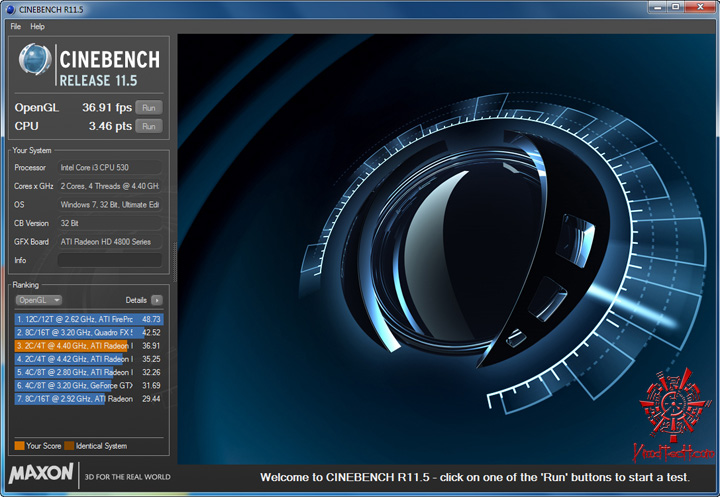This screenshot has width=720, height=497.
Task: Click the GFX Board ATI Radeon HD 4800 field
Action: tap(110, 242)
